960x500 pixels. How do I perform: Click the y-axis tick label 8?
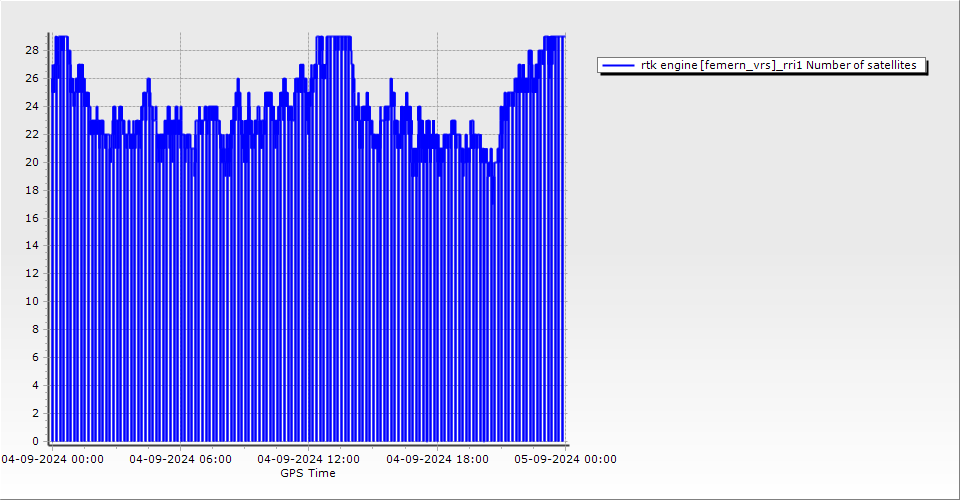tap(35, 329)
